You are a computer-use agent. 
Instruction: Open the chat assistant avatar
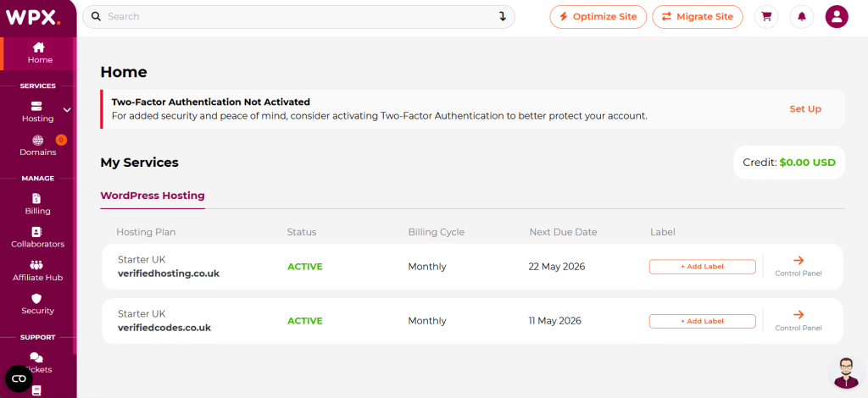point(846,373)
